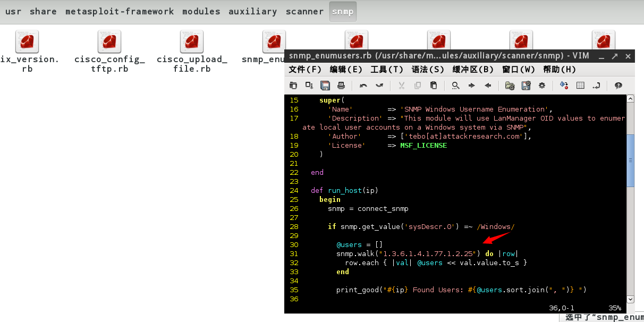Print the file using the printer icon
This screenshot has width=644, height=322.
[x=341, y=85]
